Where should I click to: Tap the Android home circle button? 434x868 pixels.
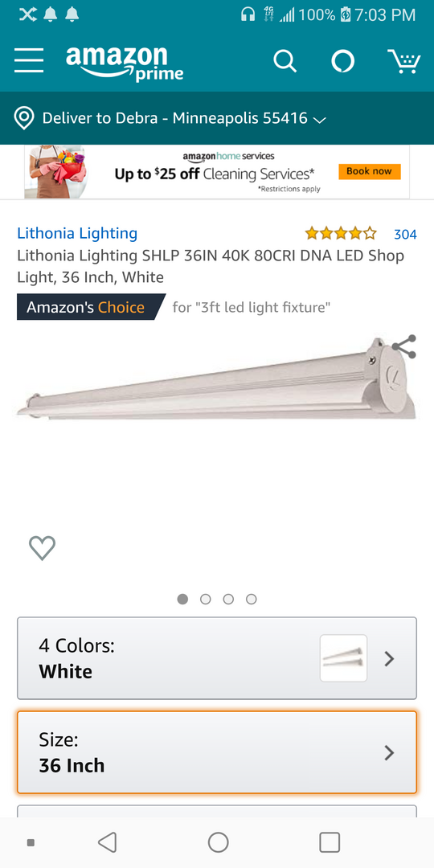[x=218, y=842]
